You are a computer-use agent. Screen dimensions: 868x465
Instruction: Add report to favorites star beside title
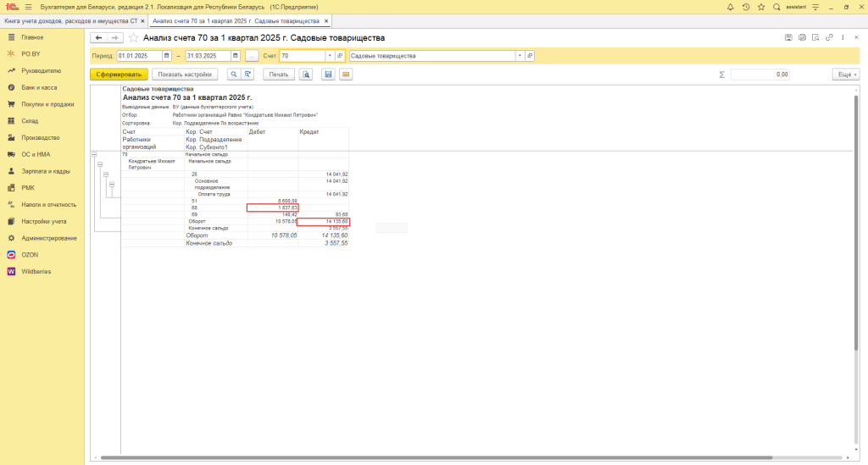coord(133,37)
